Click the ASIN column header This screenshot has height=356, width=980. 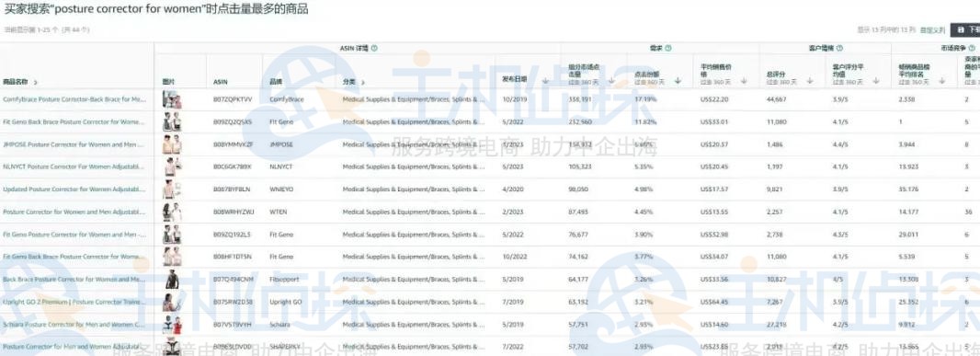tap(221, 82)
